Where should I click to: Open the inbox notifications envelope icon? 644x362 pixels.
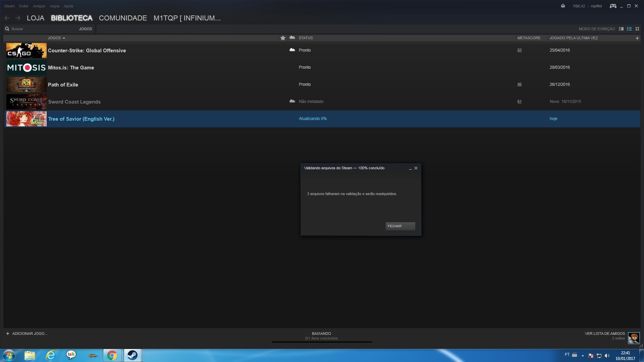point(563,6)
